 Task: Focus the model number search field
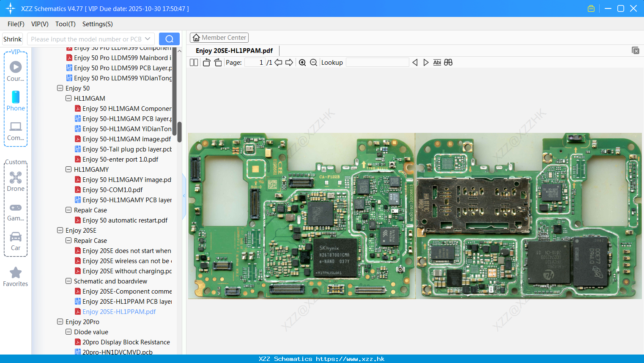coord(86,39)
